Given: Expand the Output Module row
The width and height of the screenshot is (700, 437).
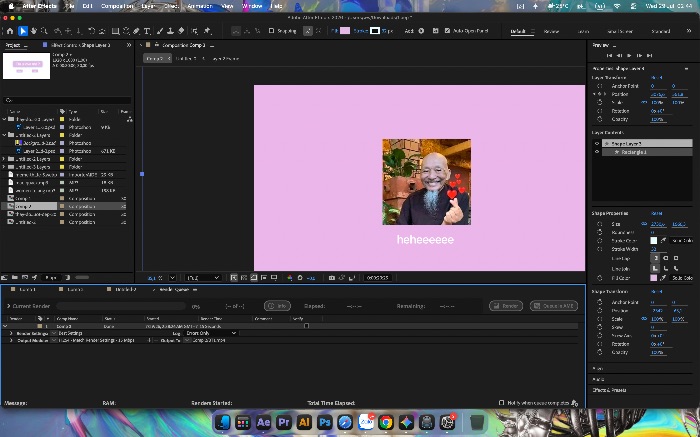Looking at the screenshot, I should click(x=11, y=340).
